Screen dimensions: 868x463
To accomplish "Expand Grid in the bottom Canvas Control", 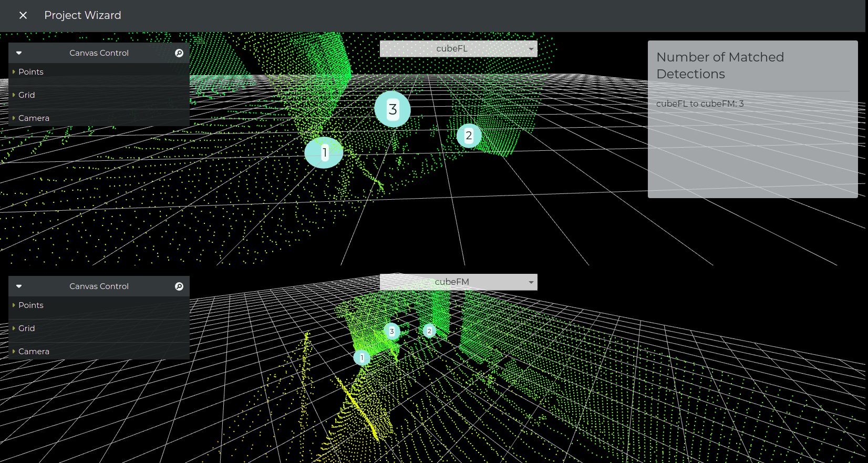I will [99, 328].
